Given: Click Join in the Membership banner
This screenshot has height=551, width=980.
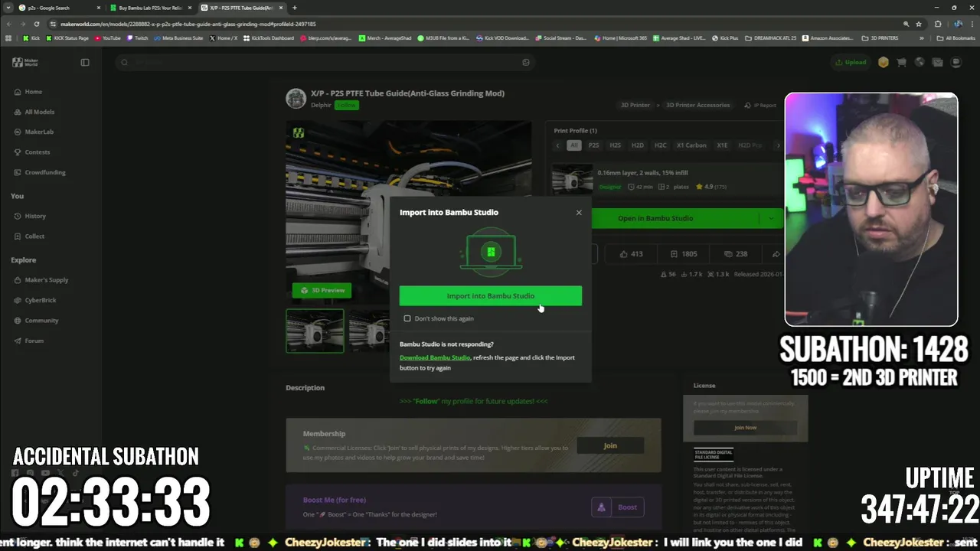Looking at the screenshot, I should [610, 445].
